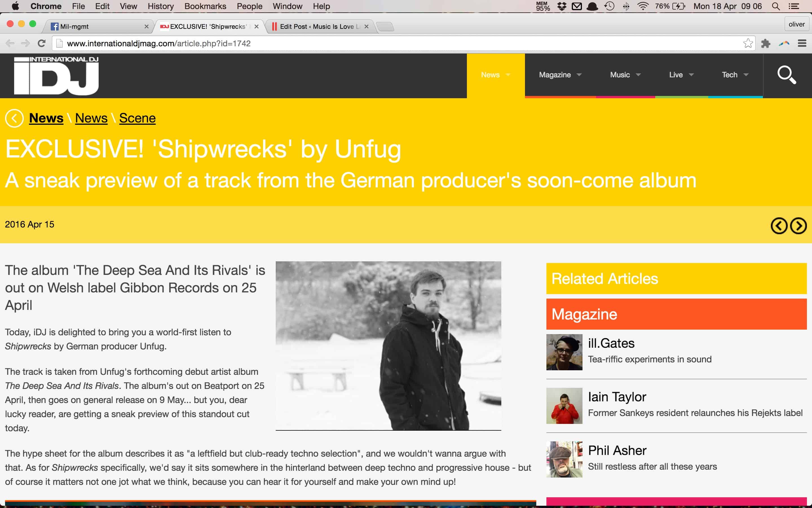The width and height of the screenshot is (812, 508).
Task: Reload the page with the refresh icon
Action: tap(41, 43)
